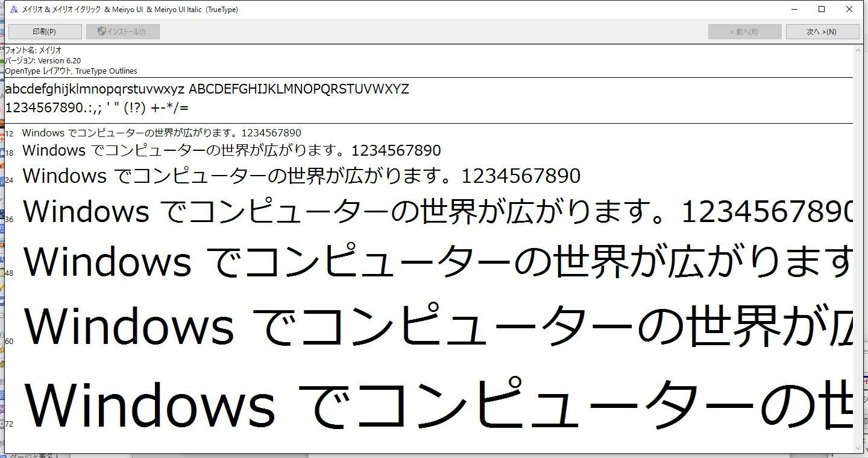Click the text フォント名: メイリオ
The height and width of the screenshot is (458, 868).
tap(33, 50)
